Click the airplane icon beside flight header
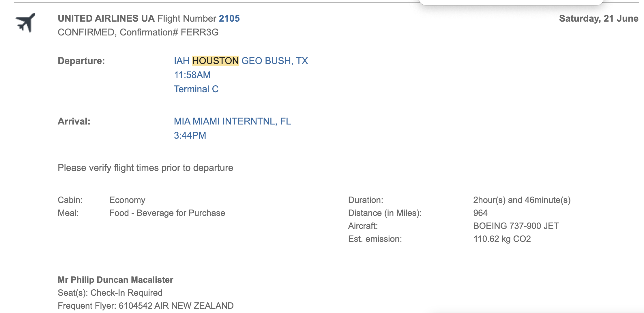The height and width of the screenshot is (313, 644). click(25, 22)
